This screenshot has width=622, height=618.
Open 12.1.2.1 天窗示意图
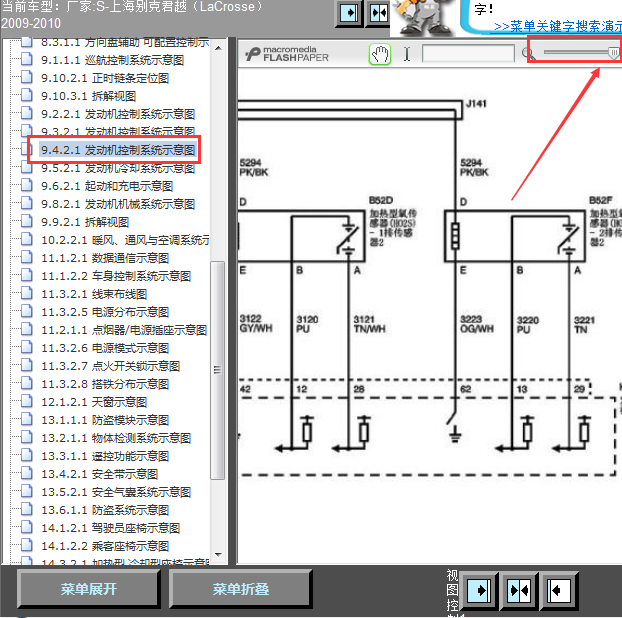tap(94, 402)
